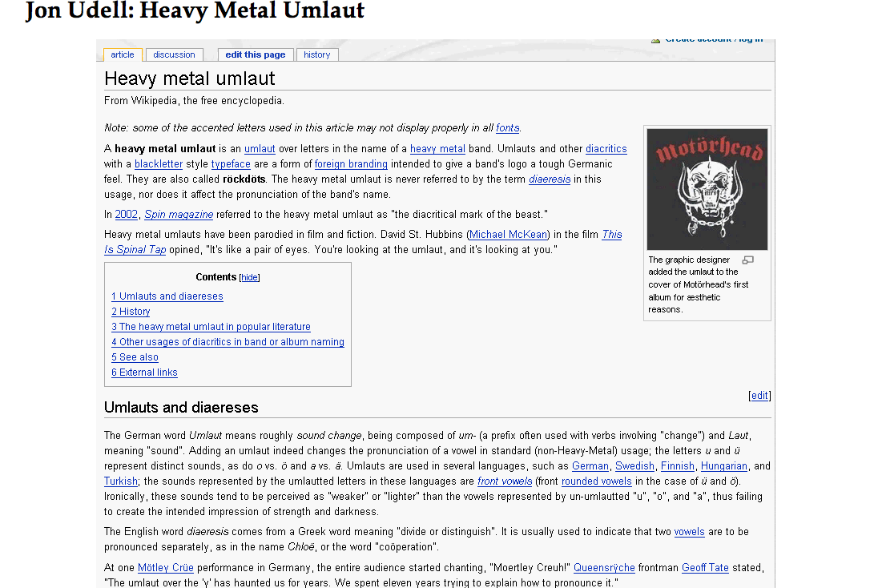Open the umlaut link in first paragraph

tap(260, 149)
